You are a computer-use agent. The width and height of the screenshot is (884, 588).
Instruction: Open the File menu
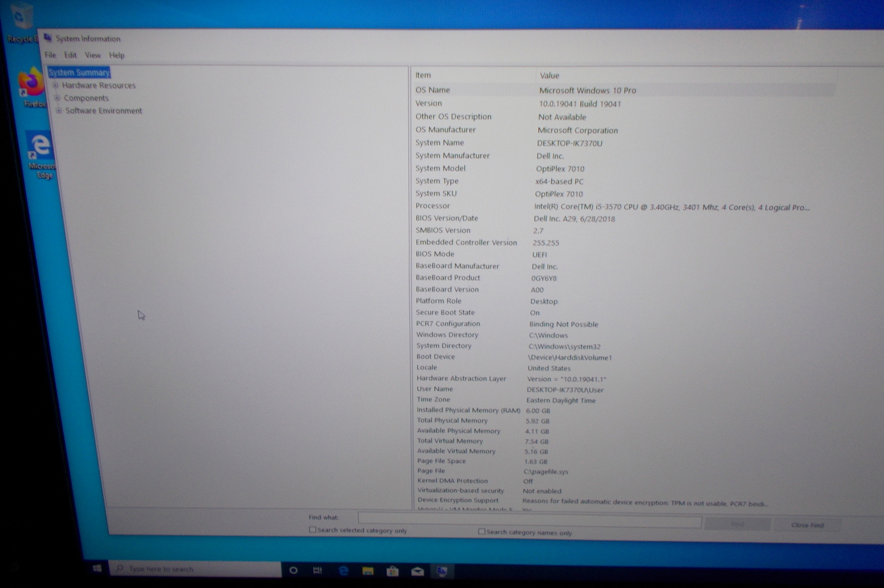[x=50, y=55]
